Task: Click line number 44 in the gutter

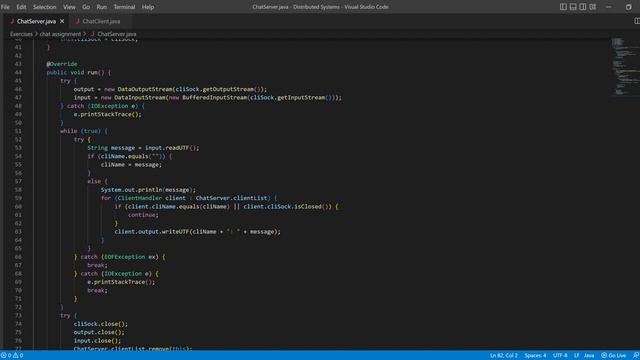Action: pos(18,72)
